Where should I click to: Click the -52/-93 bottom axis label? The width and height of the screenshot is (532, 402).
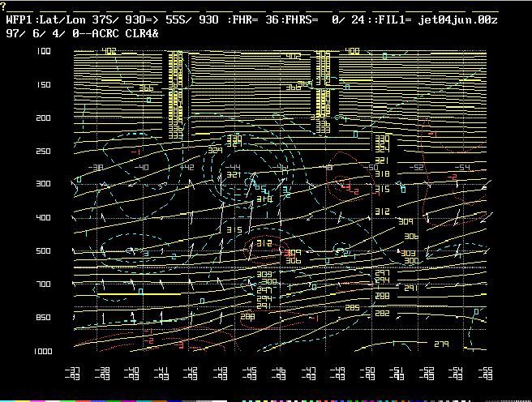426,373
